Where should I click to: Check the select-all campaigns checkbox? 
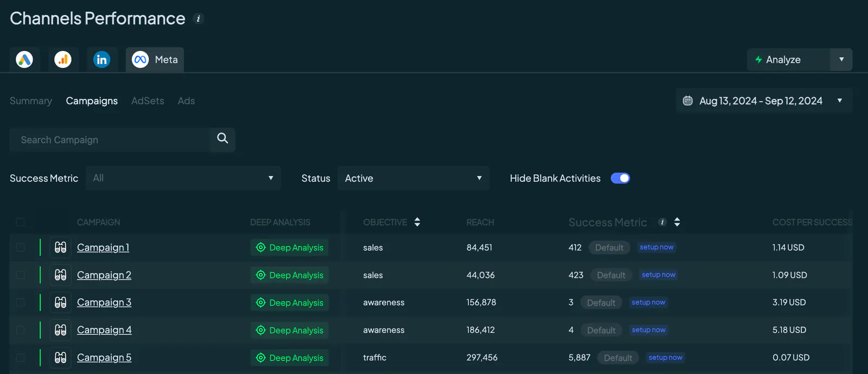(21, 222)
